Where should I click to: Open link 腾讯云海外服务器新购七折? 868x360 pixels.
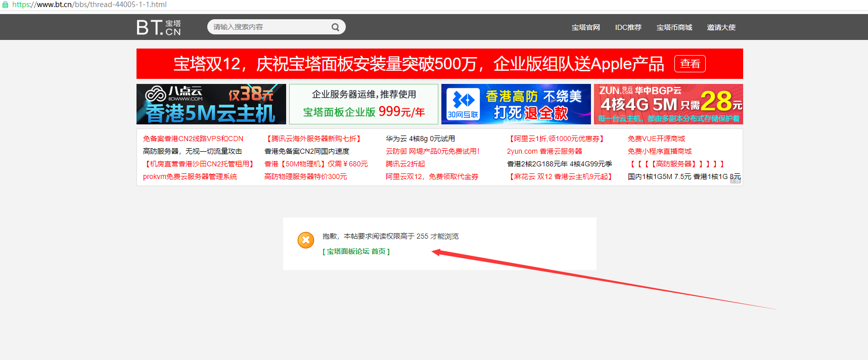[314, 139]
